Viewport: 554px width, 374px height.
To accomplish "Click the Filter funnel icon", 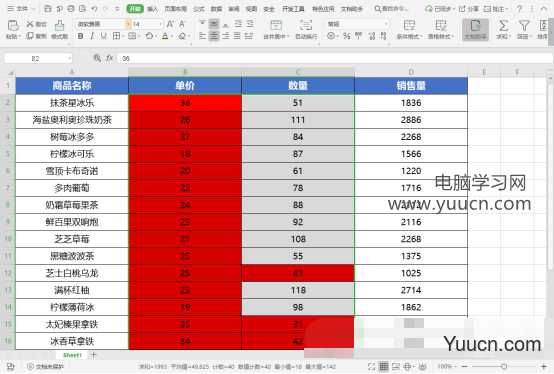I will [524, 25].
